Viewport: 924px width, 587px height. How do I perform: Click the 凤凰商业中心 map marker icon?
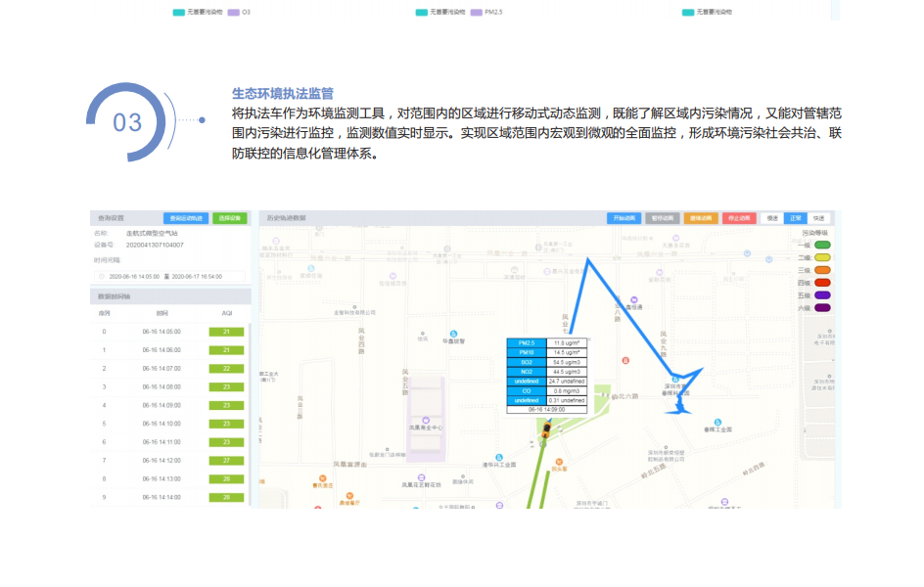[426, 421]
